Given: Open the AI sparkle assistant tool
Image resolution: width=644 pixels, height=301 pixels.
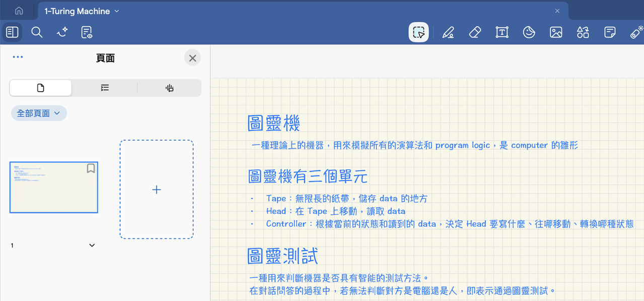Looking at the screenshot, I should click(62, 32).
